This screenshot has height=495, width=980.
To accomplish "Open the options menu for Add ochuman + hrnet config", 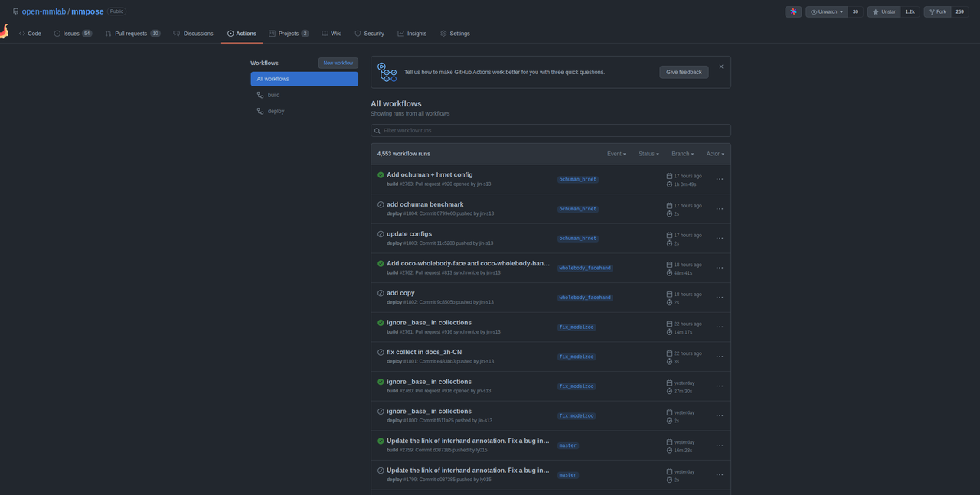I will click(x=719, y=178).
